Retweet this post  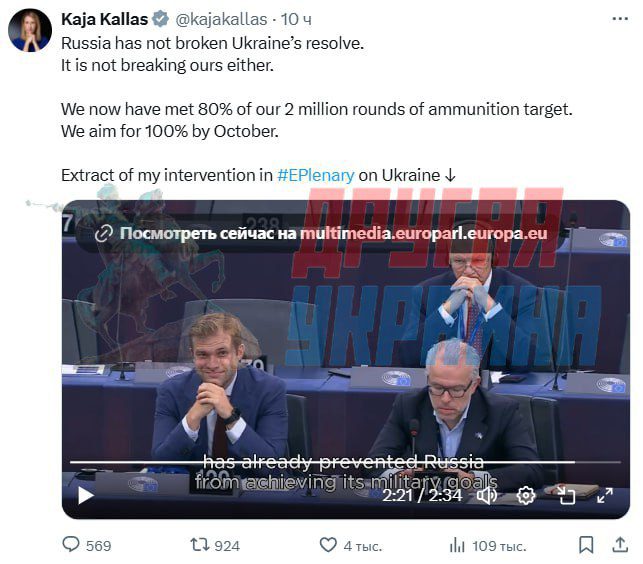pyautogui.click(x=200, y=545)
